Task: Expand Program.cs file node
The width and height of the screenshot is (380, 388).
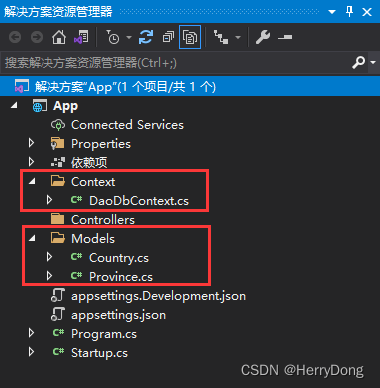Action: 31,333
